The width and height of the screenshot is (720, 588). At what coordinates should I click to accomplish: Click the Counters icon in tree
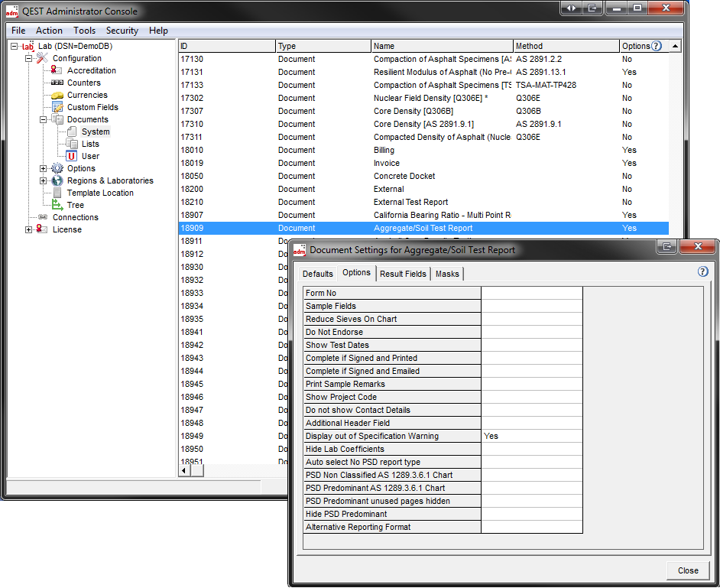[57, 83]
